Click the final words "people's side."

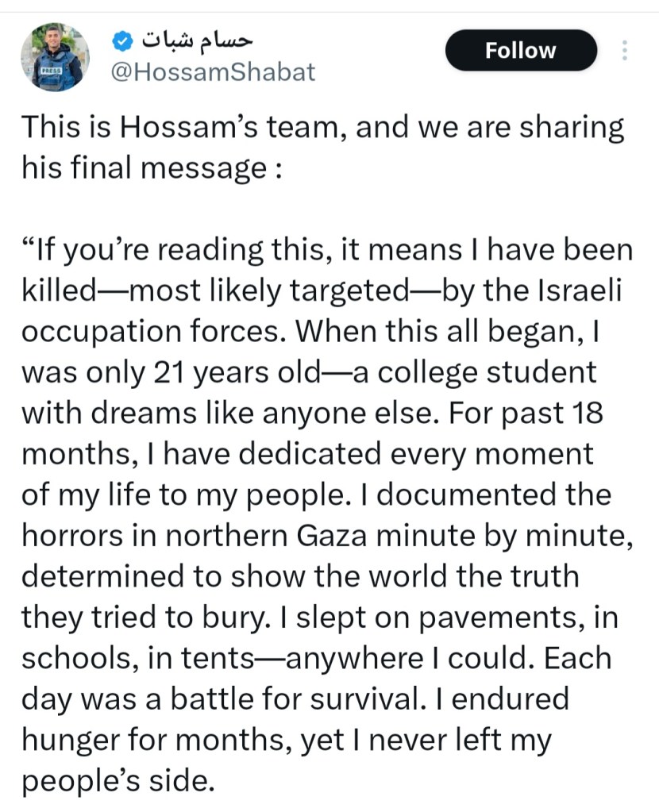[x=118, y=780]
